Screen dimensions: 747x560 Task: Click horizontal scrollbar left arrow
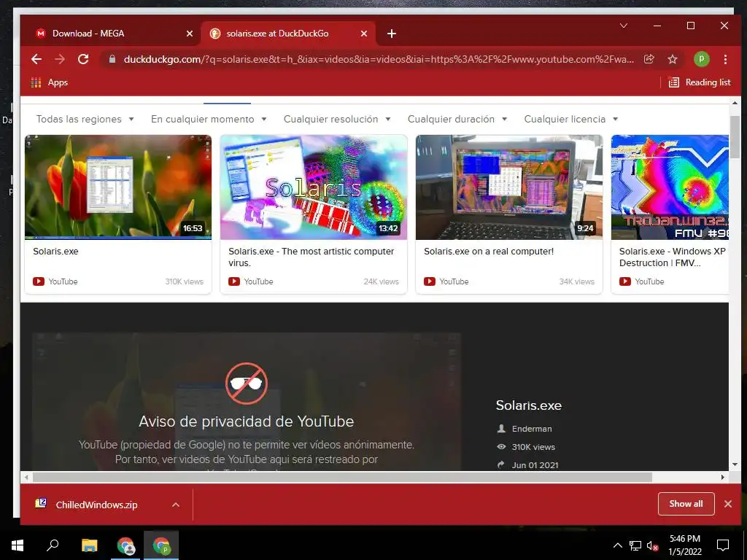click(27, 477)
